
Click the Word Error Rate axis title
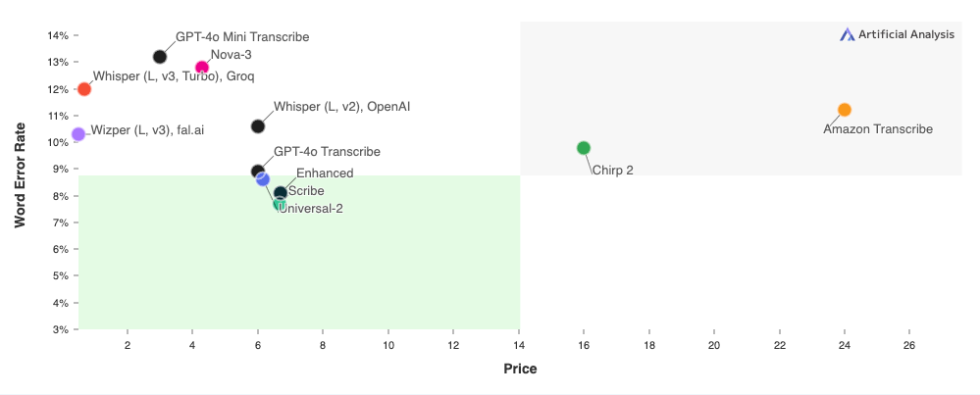click(21, 174)
